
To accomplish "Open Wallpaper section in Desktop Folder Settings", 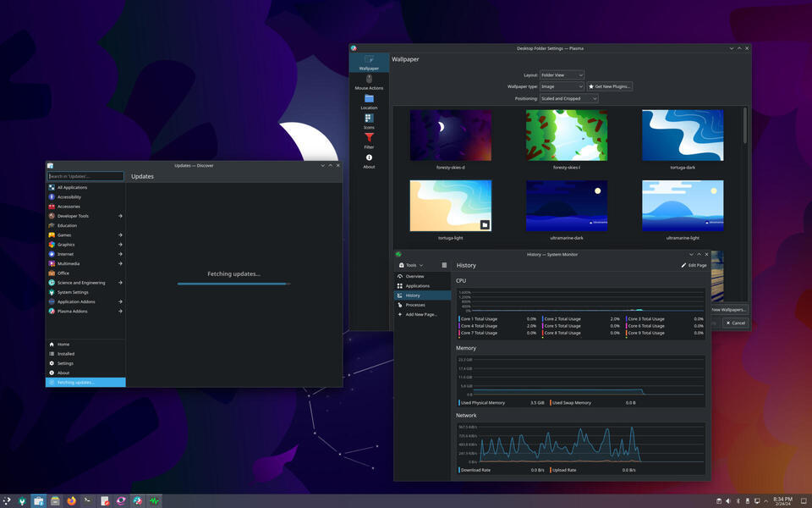I will pos(369,62).
